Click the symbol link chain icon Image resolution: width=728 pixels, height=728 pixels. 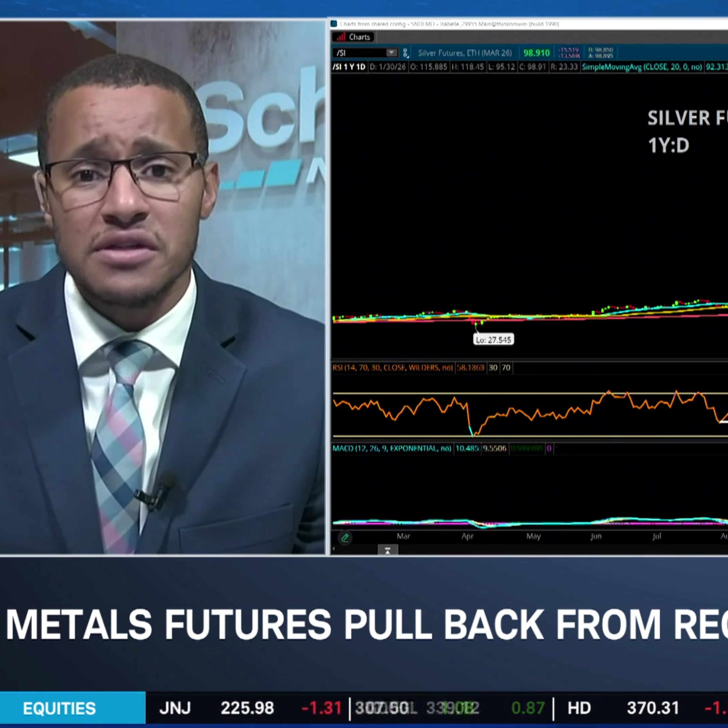405,53
